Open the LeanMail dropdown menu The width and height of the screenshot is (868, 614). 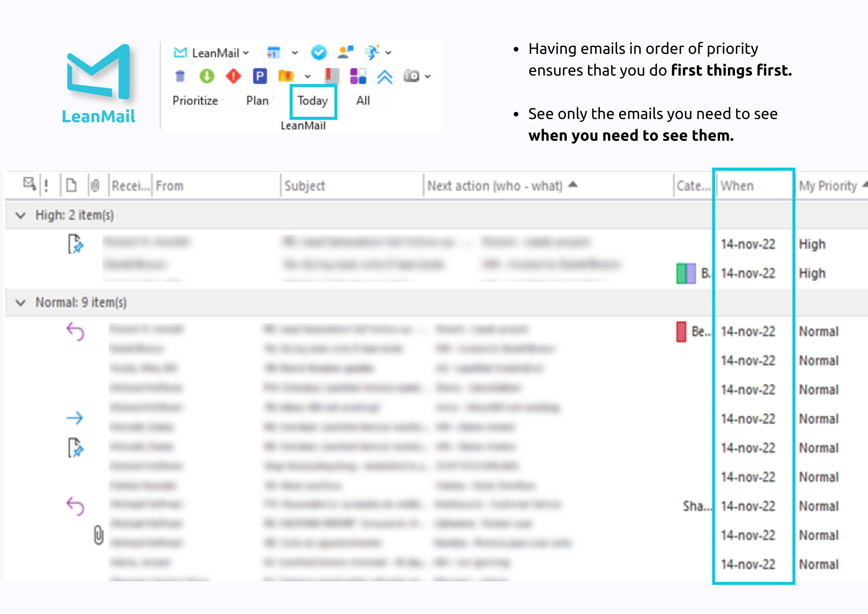246,53
